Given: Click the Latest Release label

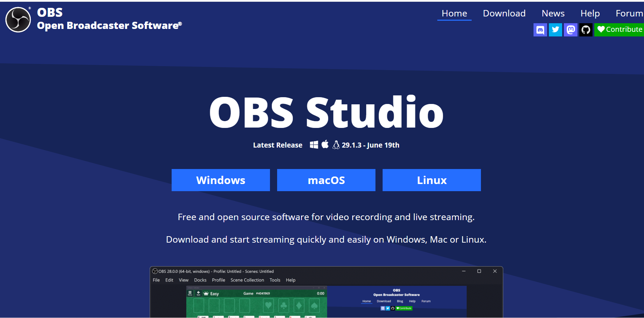Looking at the screenshot, I should coord(278,145).
